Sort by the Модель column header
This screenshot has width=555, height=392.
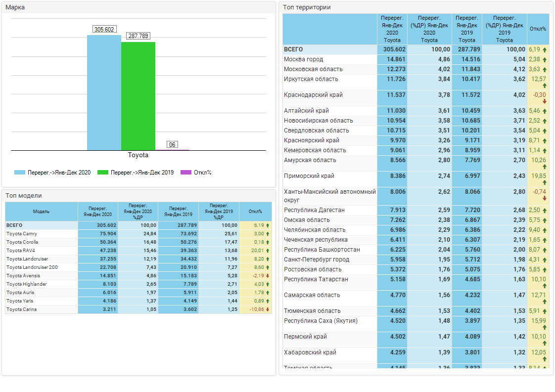42,212
